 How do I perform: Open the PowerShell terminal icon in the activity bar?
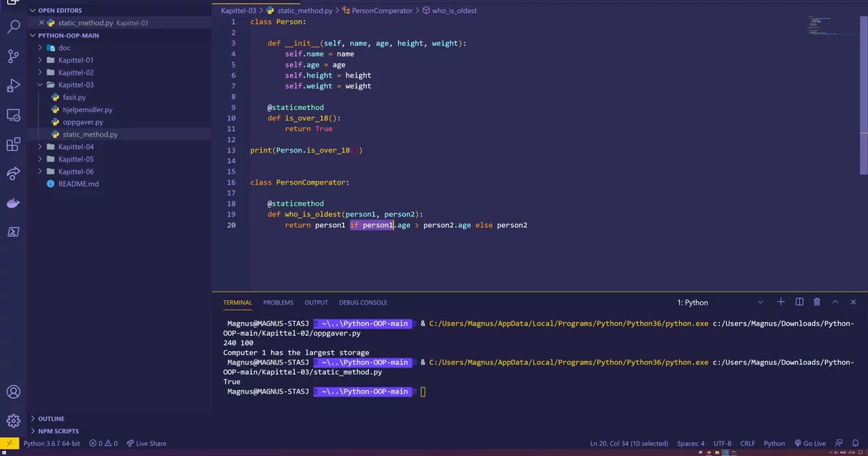[x=13, y=232]
